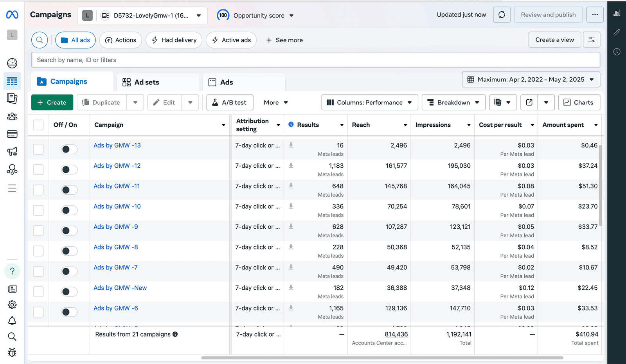Select the All ads filter
Viewport: 626px width, 364px height.
click(76, 40)
